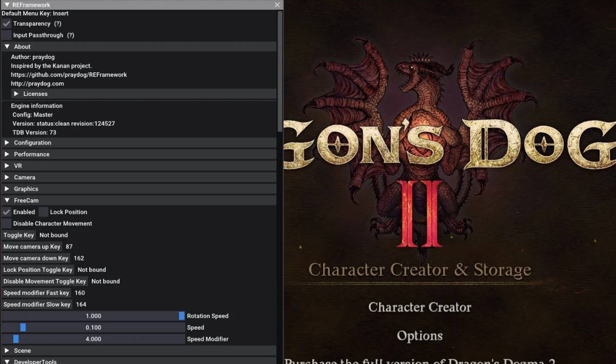Click the Toggle Key binding button
This screenshot has width=616, height=364.
point(18,235)
